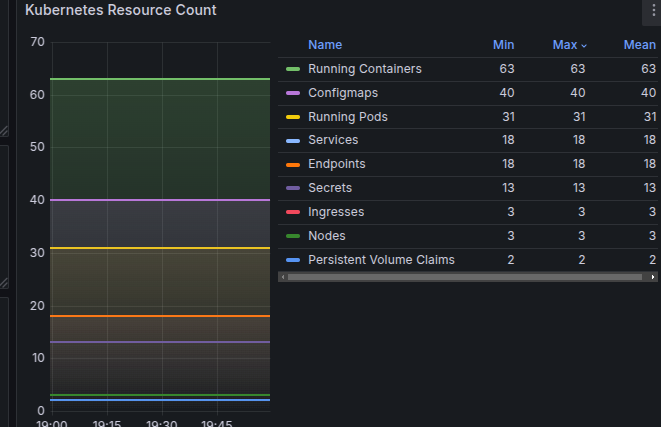Image resolution: width=661 pixels, height=427 pixels.
Task: Click the green Running Containers line in graph
Action: pos(160,79)
